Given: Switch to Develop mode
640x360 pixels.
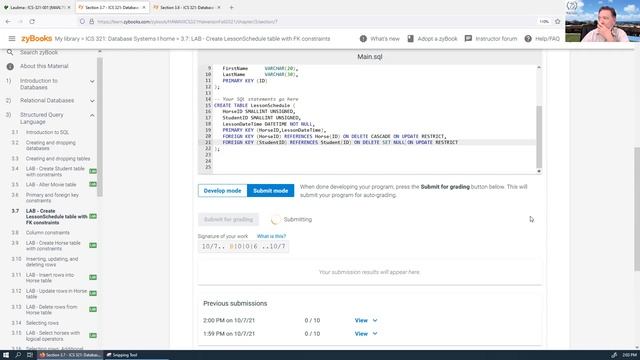Looking at the screenshot, I should [x=222, y=191].
